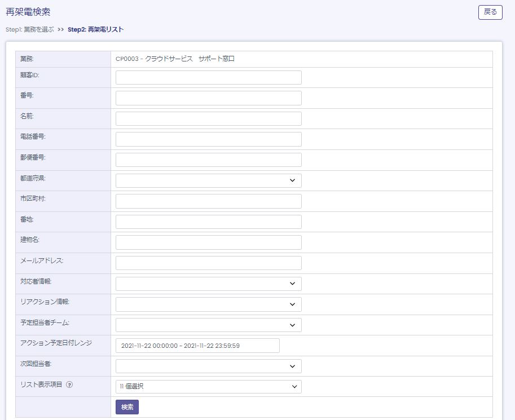This screenshot has width=515, height=420.
Task: Click the 顧客ID input field
Action: 208,77
